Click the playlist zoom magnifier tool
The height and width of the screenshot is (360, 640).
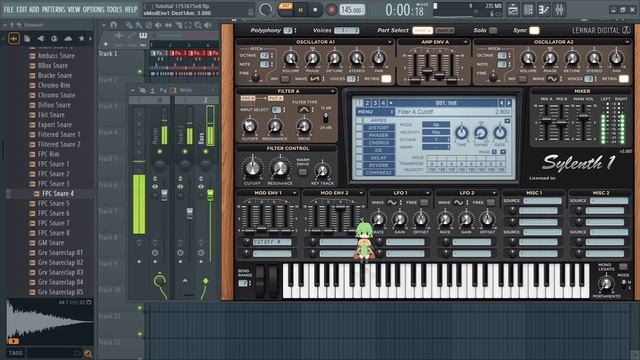click(198, 25)
